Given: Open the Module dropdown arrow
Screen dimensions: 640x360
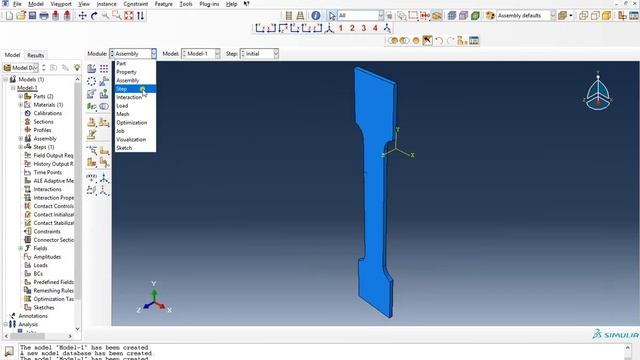Looking at the screenshot, I should coord(153,53).
